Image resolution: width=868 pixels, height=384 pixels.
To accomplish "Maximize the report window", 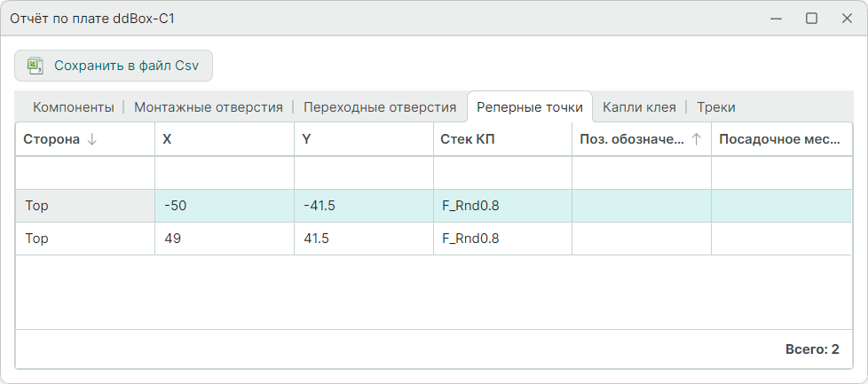I will (x=811, y=18).
